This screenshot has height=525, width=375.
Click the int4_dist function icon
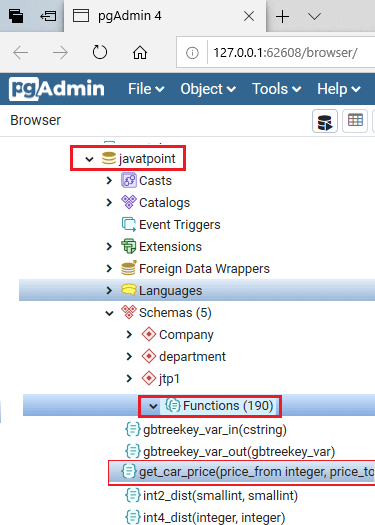click(x=133, y=517)
